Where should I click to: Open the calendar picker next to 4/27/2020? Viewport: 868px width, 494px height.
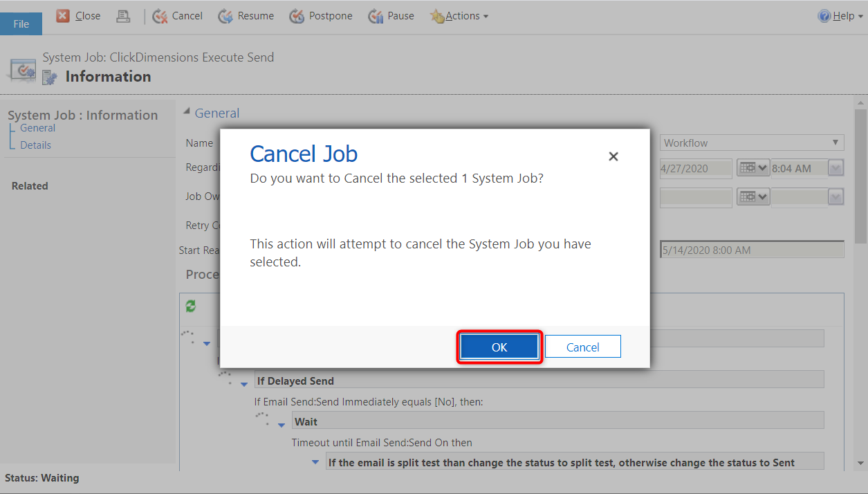click(x=753, y=167)
